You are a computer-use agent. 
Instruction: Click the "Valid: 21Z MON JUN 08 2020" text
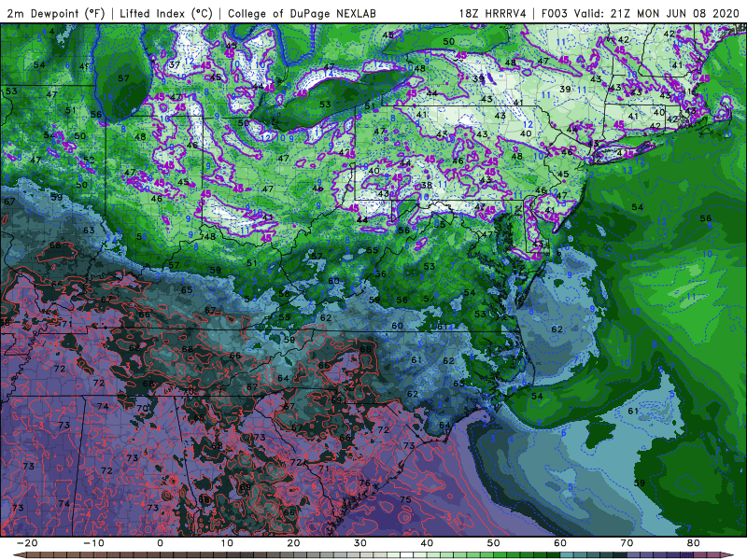point(657,13)
